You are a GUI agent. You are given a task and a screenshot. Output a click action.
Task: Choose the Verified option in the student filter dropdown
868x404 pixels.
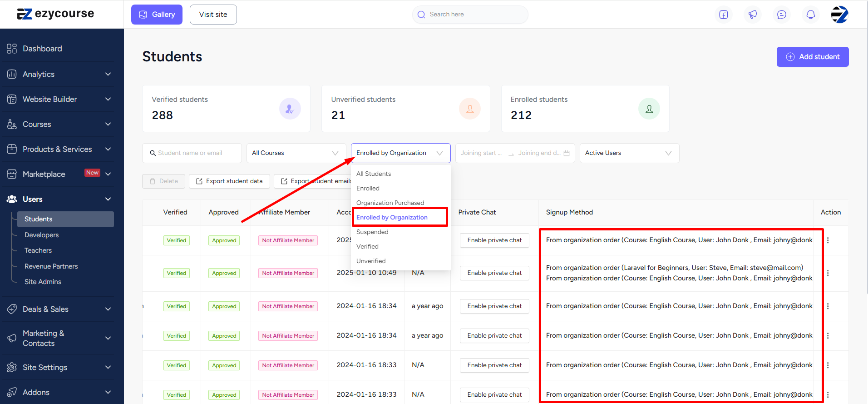click(x=401, y=246)
